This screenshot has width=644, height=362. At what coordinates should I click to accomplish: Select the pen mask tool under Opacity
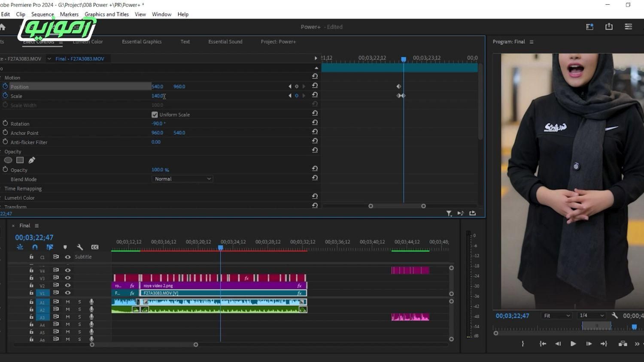click(32, 160)
